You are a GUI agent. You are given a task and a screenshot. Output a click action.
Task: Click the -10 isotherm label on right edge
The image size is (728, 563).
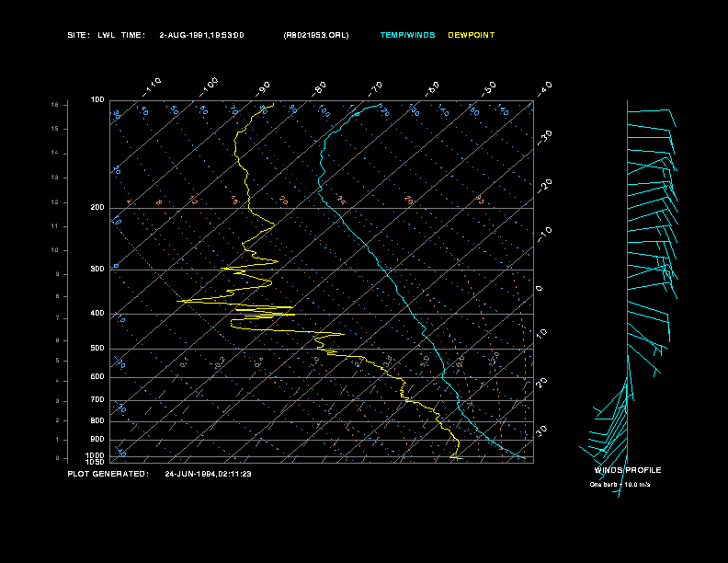pyautogui.click(x=545, y=234)
